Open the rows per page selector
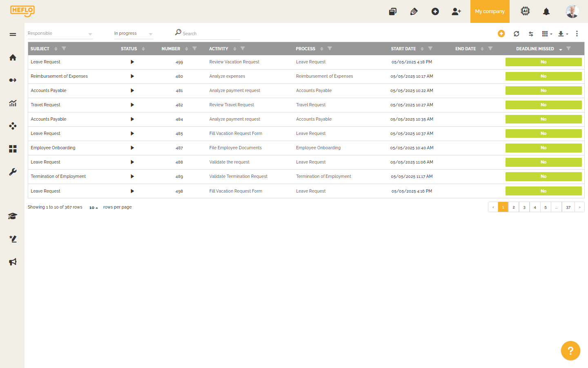 click(x=94, y=208)
